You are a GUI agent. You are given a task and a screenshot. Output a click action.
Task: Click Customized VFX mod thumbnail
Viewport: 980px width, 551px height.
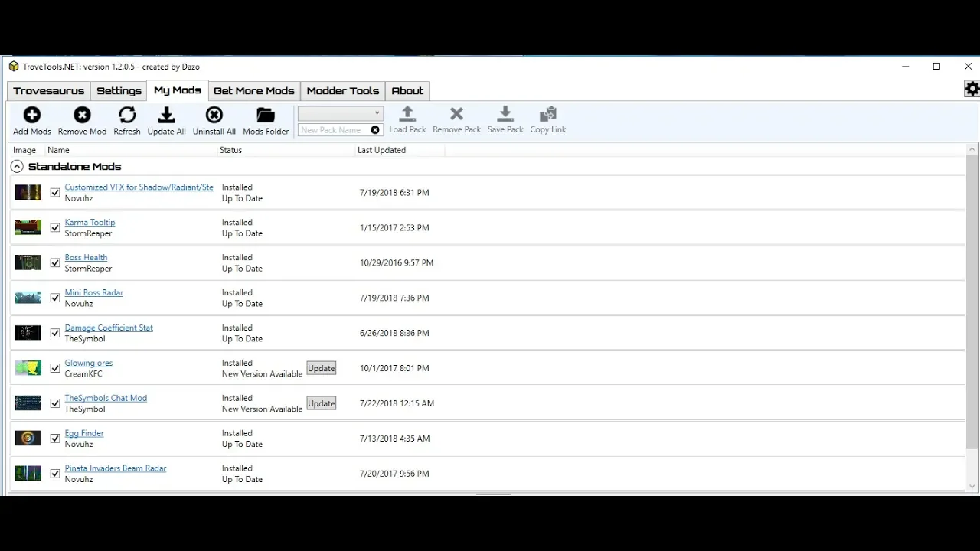pos(28,192)
